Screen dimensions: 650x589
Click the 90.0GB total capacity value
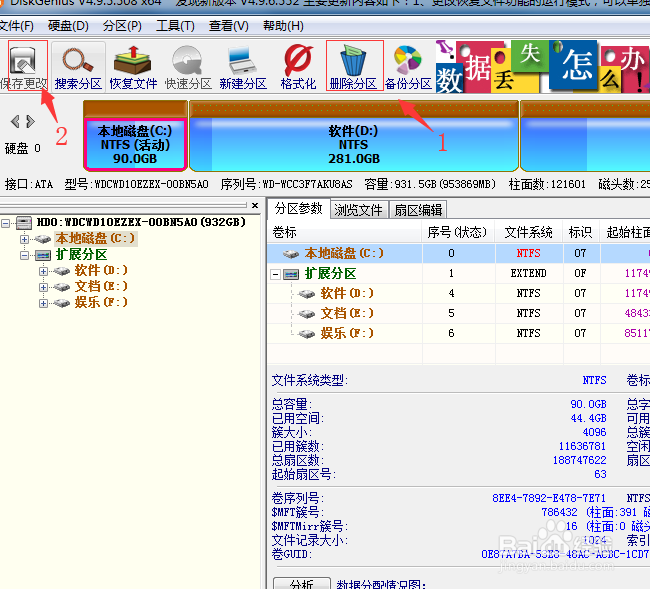[588, 404]
